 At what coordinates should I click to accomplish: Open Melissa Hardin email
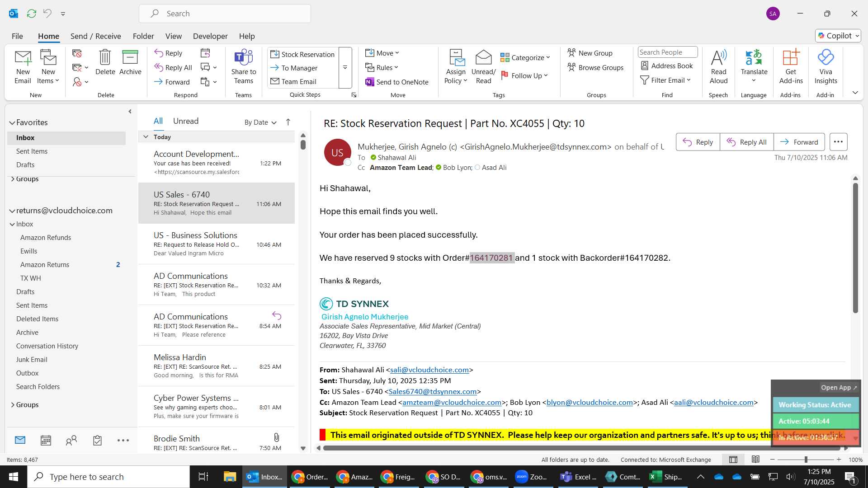[217, 366]
